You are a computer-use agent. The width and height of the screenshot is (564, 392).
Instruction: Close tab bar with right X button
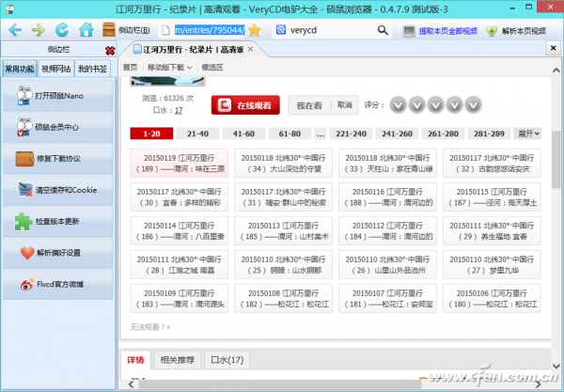554,48
